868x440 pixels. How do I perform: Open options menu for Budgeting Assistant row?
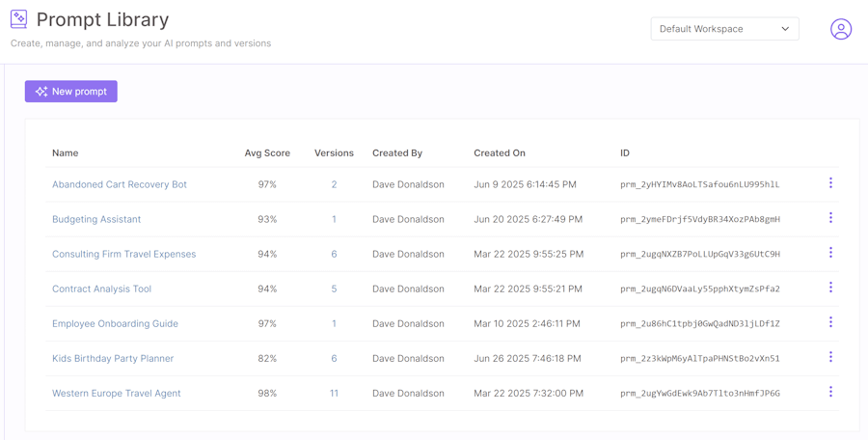click(830, 218)
